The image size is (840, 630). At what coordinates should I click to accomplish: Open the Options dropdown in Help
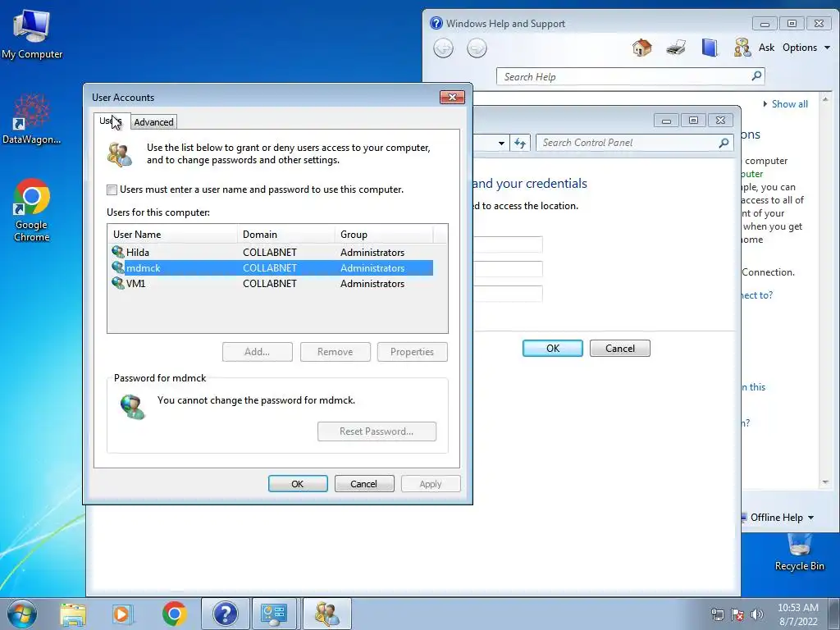(806, 48)
